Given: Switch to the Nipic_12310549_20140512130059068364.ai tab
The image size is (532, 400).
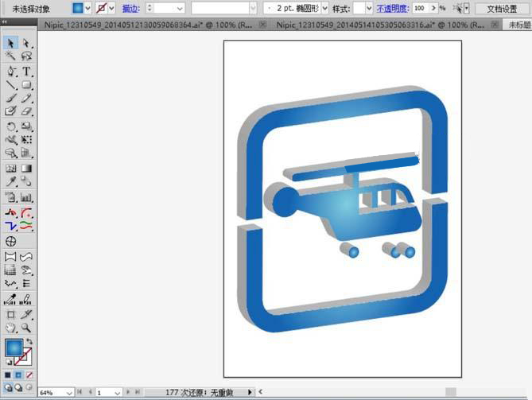Looking at the screenshot, I should pyautogui.click(x=148, y=25).
